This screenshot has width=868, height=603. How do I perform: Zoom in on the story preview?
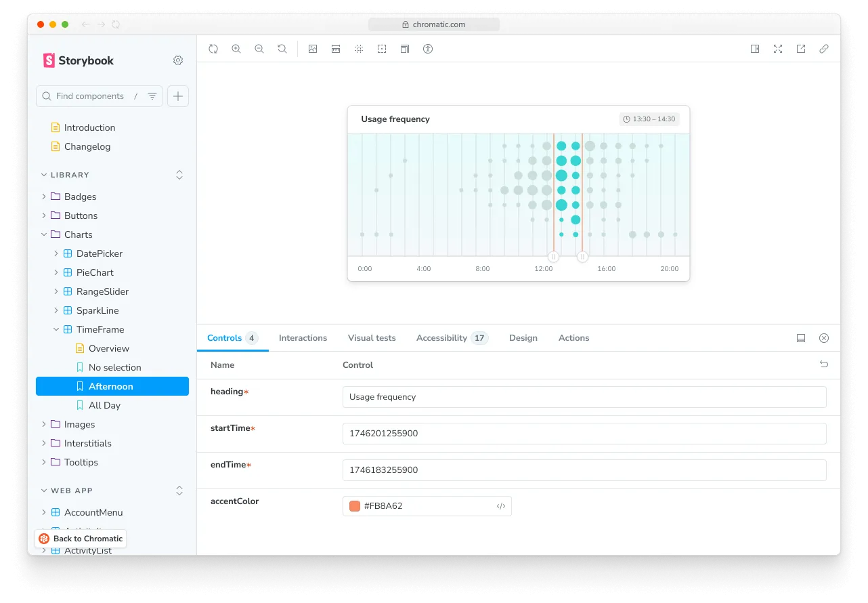tap(236, 49)
